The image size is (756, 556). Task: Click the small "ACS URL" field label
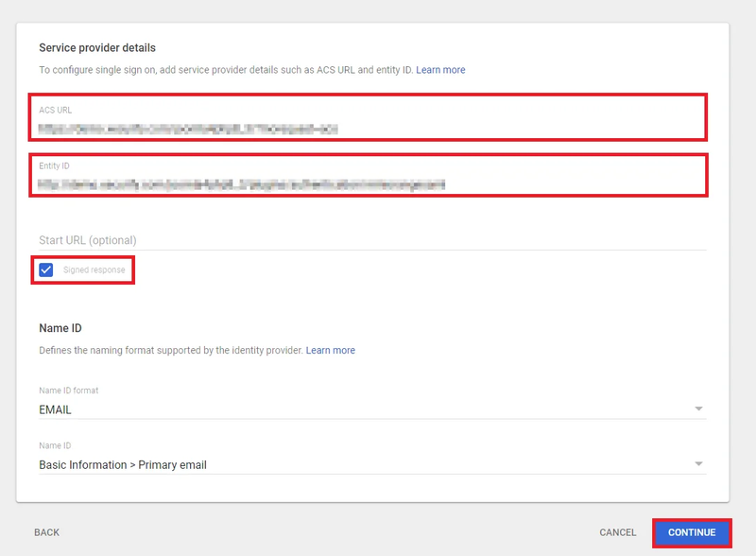click(x=55, y=110)
